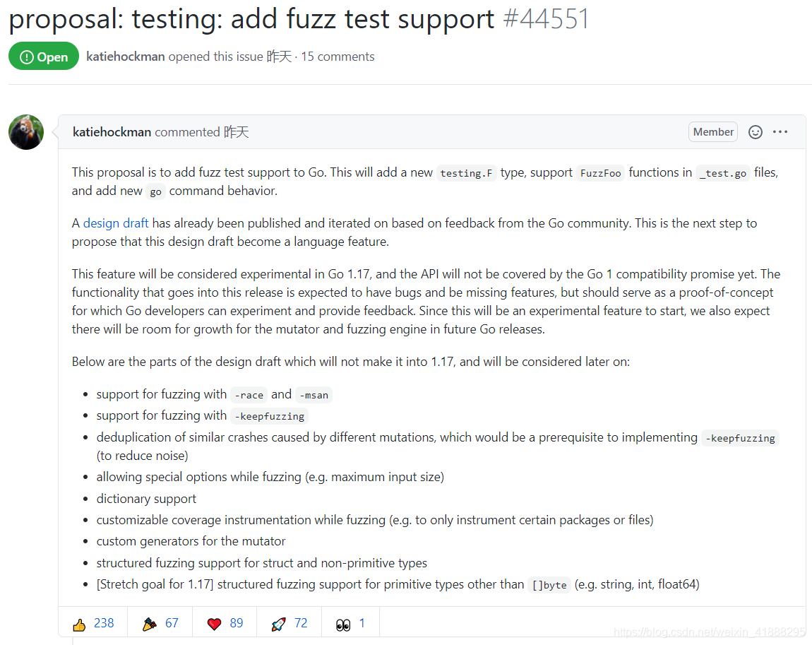Viewport: 812px width, 645px height.
Task: Click katiehockman in the issue header
Action: 125,57
